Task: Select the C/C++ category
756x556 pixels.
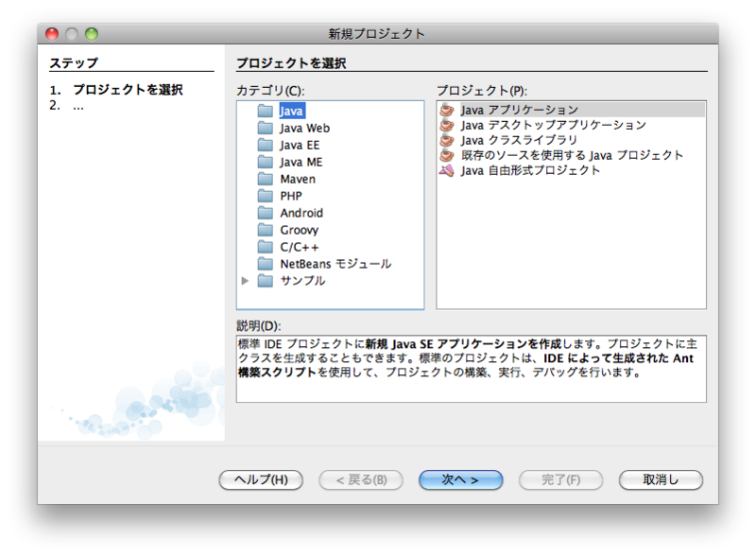Action: pos(299,247)
